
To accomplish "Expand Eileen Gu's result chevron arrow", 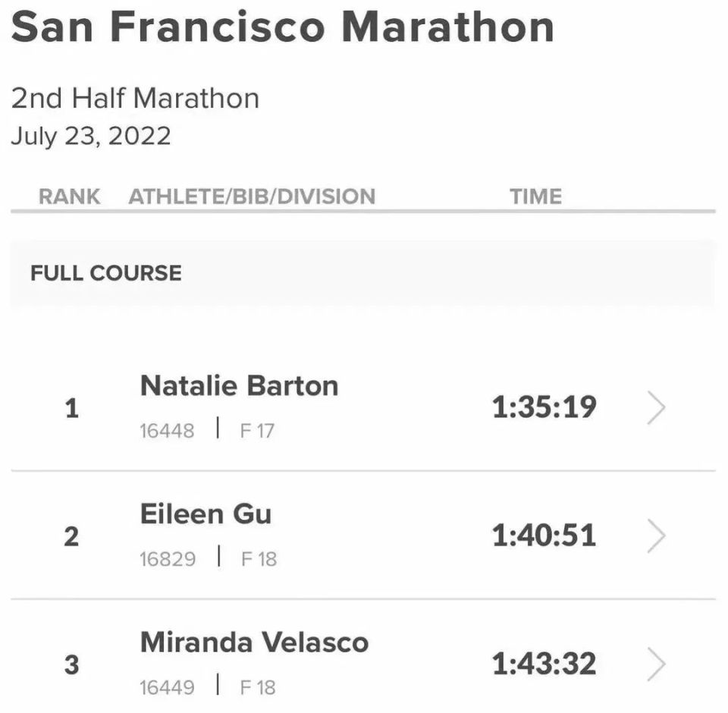I will [x=657, y=537].
